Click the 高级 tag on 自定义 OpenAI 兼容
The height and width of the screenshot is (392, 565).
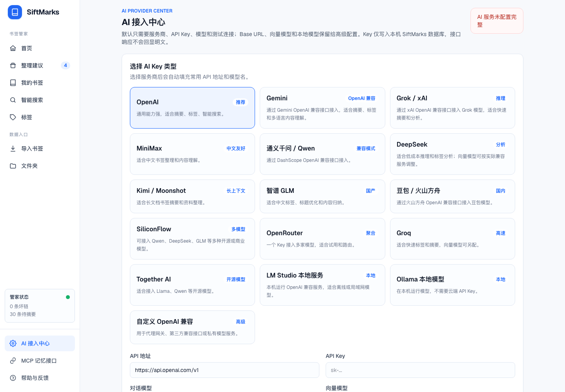(241, 322)
